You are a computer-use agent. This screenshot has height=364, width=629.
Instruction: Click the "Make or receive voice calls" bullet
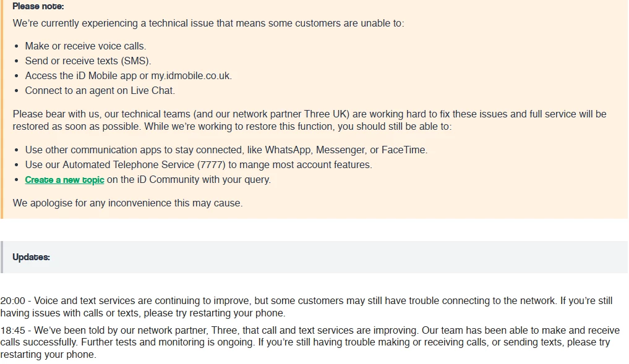coord(85,46)
